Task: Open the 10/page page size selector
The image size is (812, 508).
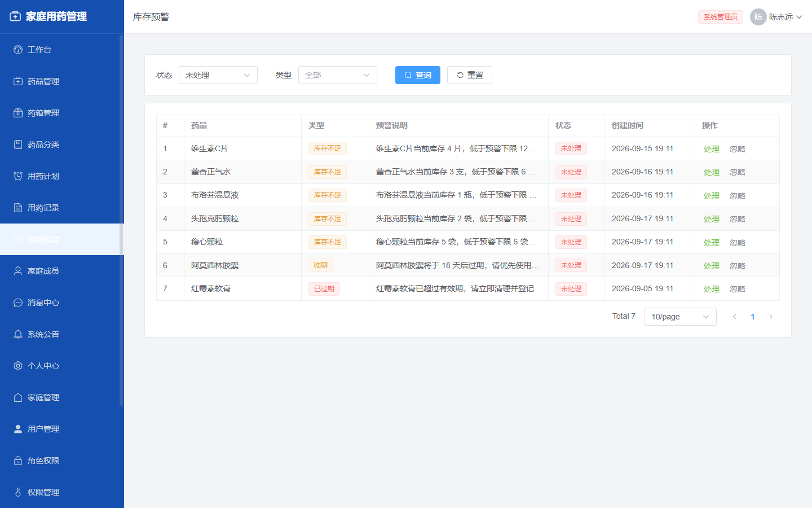Action: pos(681,317)
